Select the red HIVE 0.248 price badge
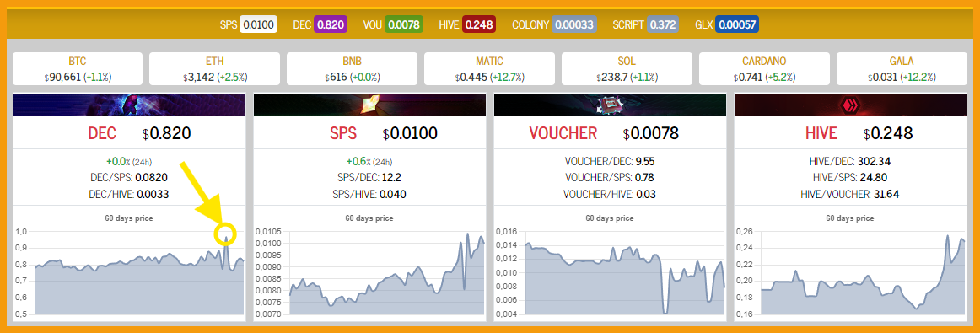The image size is (980, 333). coord(479,25)
